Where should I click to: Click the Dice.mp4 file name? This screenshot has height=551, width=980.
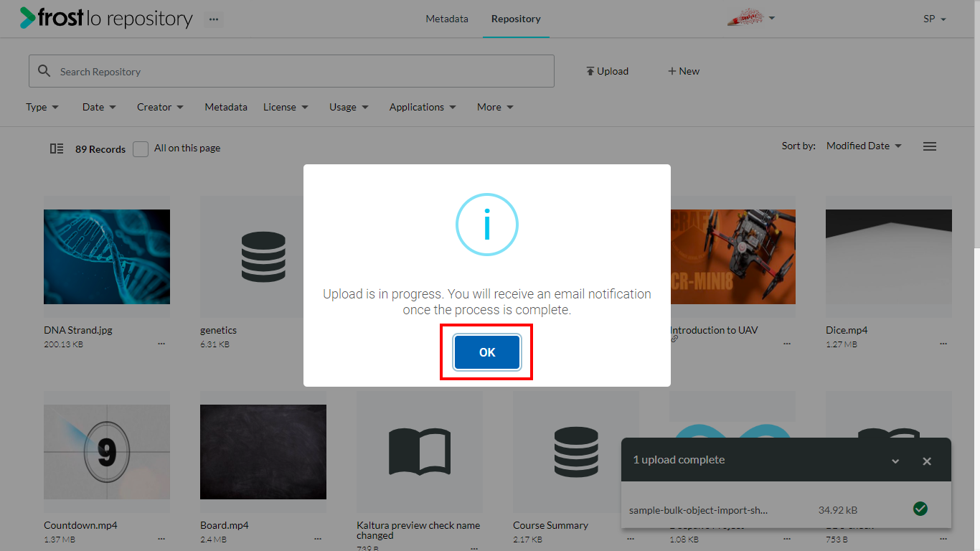point(847,330)
